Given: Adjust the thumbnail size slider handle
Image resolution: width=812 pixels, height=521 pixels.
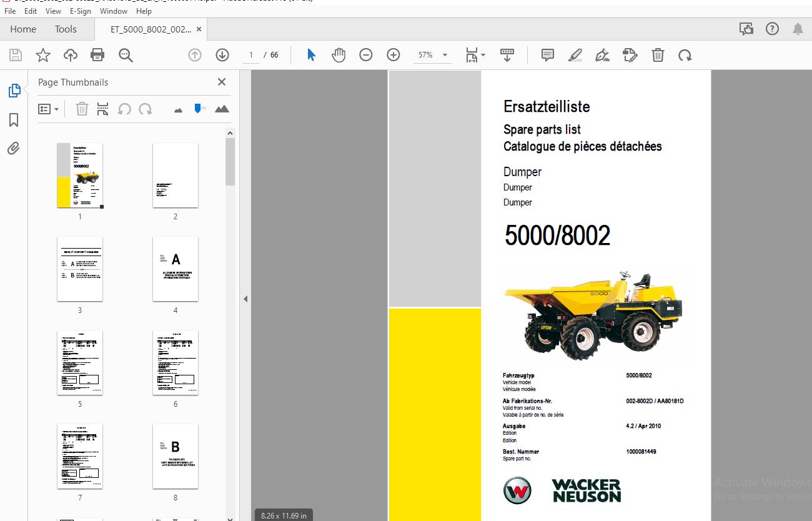Looking at the screenshot, I should [x=199, y=109].
